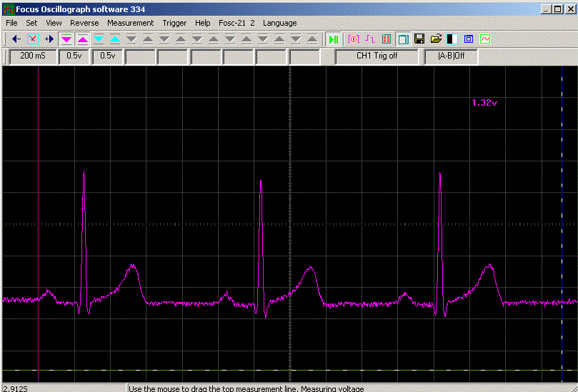578x392 pixels.
Task: Click the green waveform display icon
Action: point(485,39)
